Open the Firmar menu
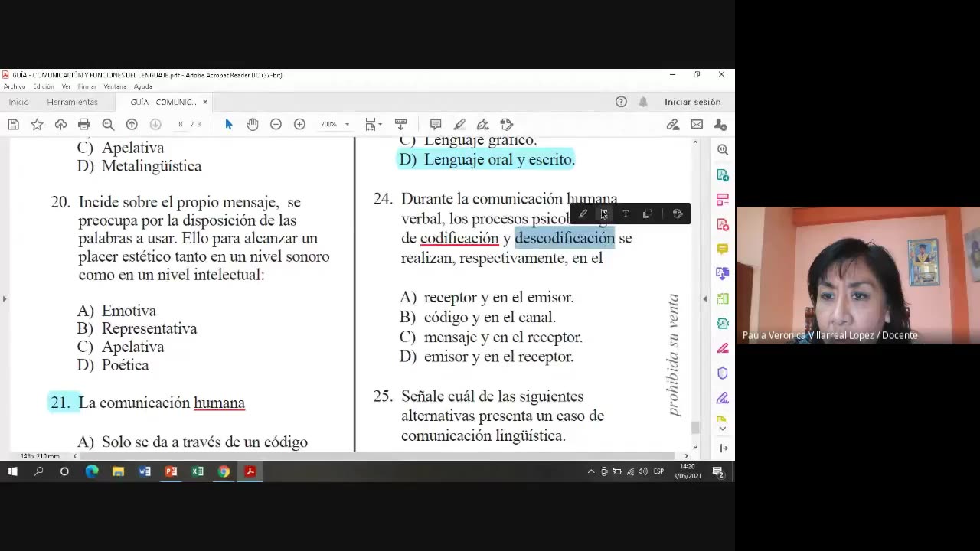This screenshot has height=551, width=980. pyautogui.click(x=87, y=86)
